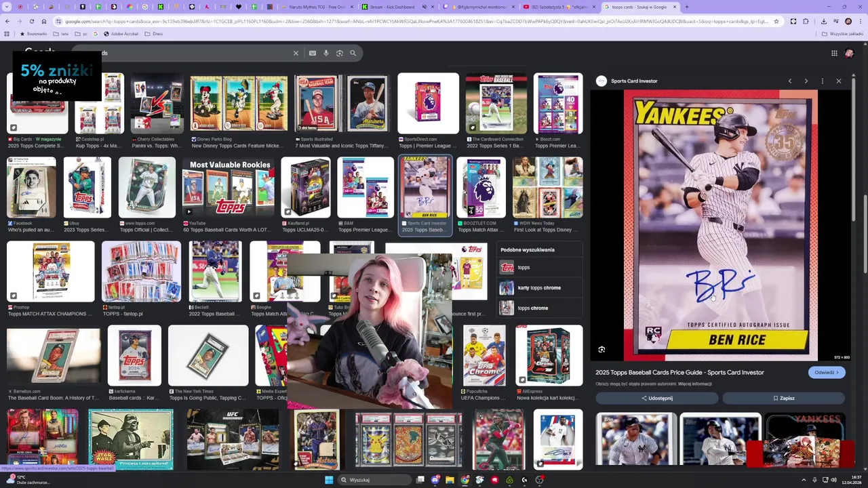Close the image preview panel
868x488 pixels.
pos(839,81)
